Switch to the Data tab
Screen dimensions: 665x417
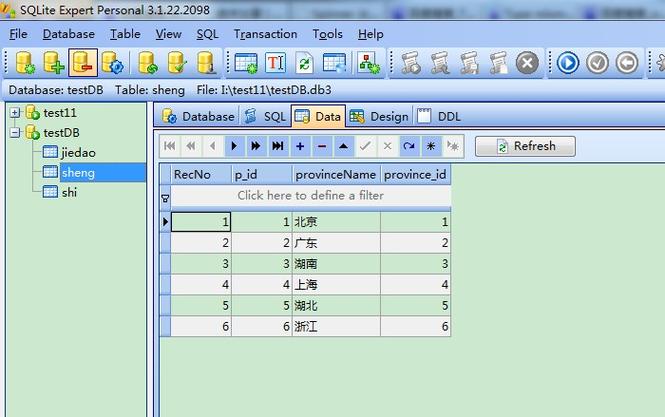[x=318, y=116]
